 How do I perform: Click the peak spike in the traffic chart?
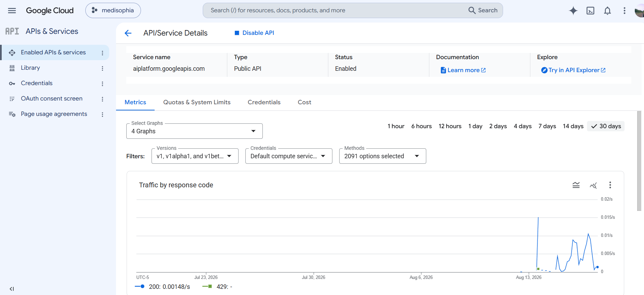[x=538, y=218]
